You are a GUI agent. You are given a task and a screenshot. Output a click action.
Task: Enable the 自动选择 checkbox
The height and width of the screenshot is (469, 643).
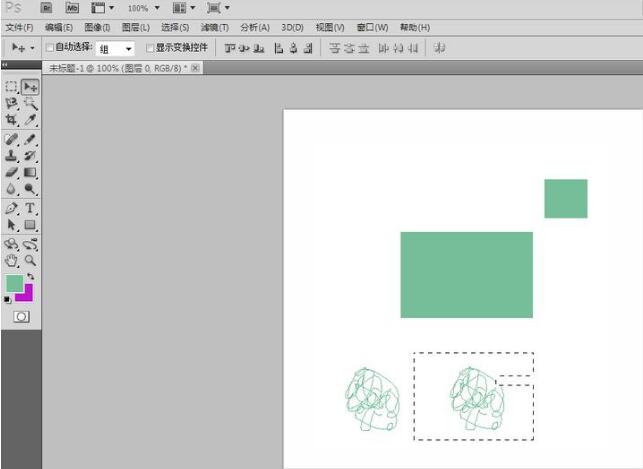click(x=51, y=47)
